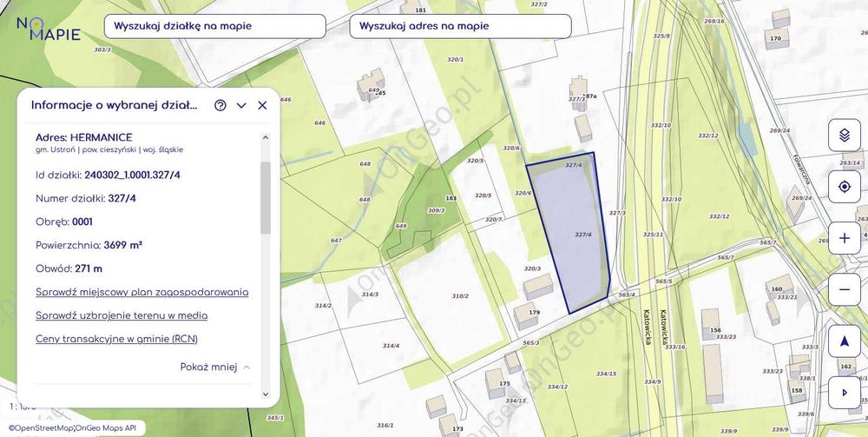Click building number 170 on map
Viewport: 868px width, 437px height.
pos(775,38)
